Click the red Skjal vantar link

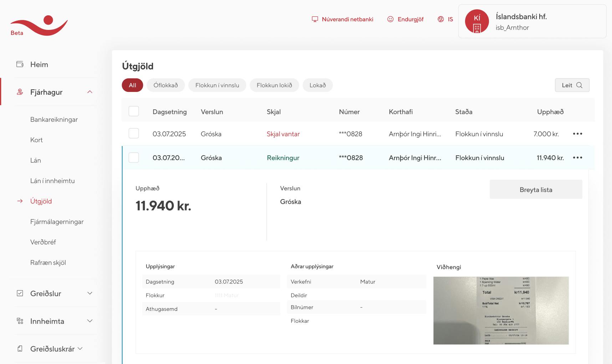point(283,134)
